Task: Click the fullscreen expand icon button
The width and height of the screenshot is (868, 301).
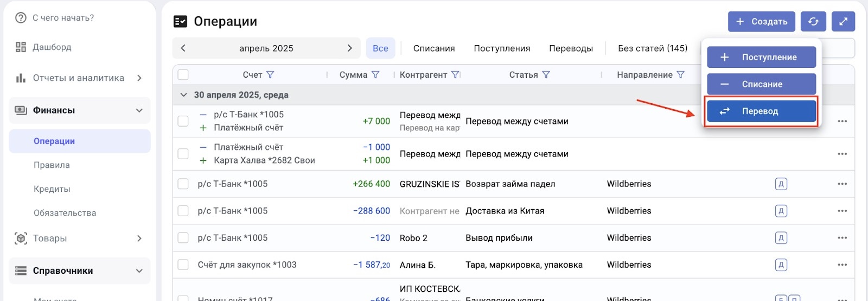Action: tap(843, 22)
